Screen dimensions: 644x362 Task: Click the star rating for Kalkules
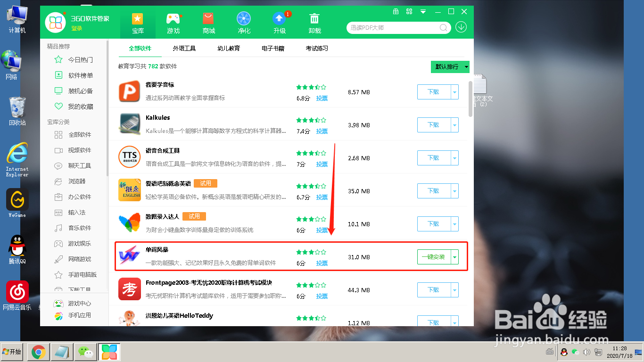(311, 120)
